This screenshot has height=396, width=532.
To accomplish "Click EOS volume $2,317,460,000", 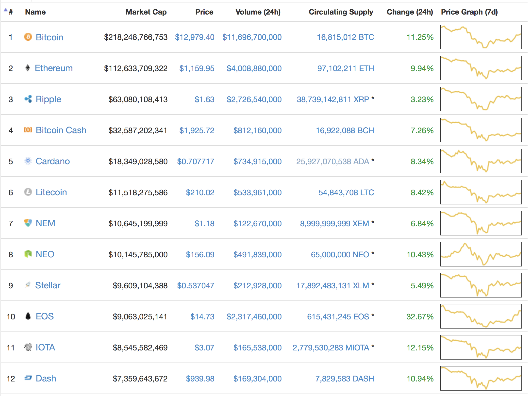I will (254, 316).
